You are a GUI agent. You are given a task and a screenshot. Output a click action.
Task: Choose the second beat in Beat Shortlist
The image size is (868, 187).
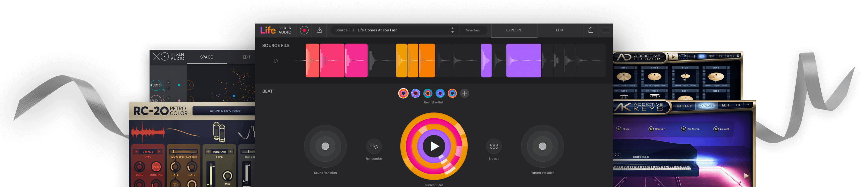(416, 93)
